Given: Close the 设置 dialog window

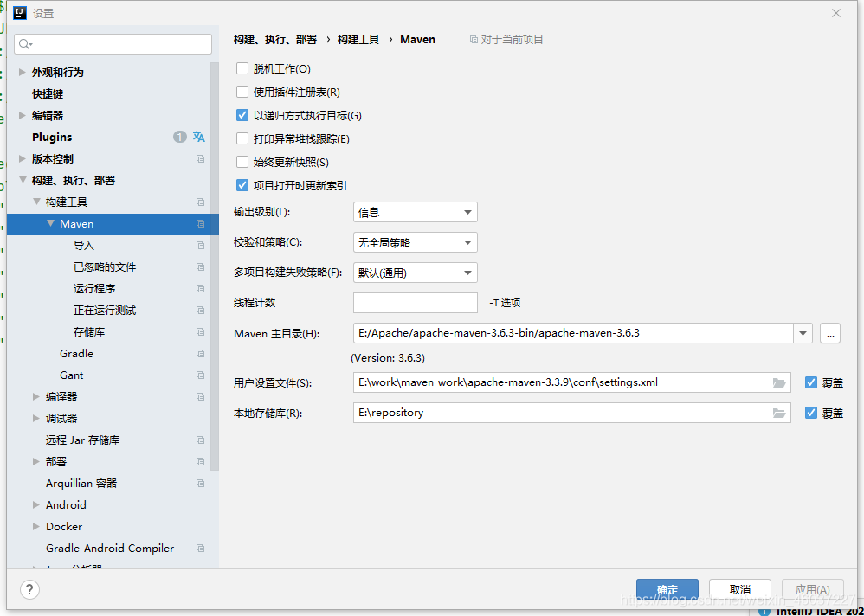Looking at the screenshot, I should 836,13.
